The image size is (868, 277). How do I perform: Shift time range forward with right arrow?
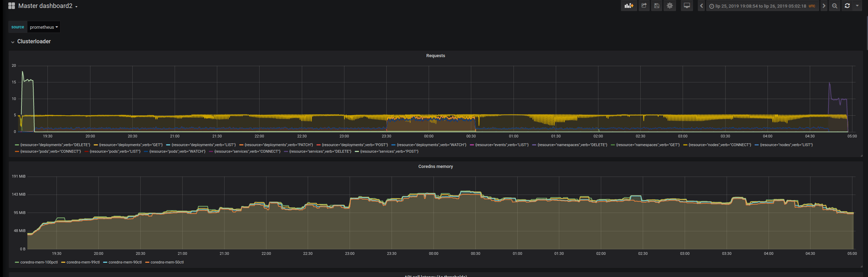tap(824, 6)
